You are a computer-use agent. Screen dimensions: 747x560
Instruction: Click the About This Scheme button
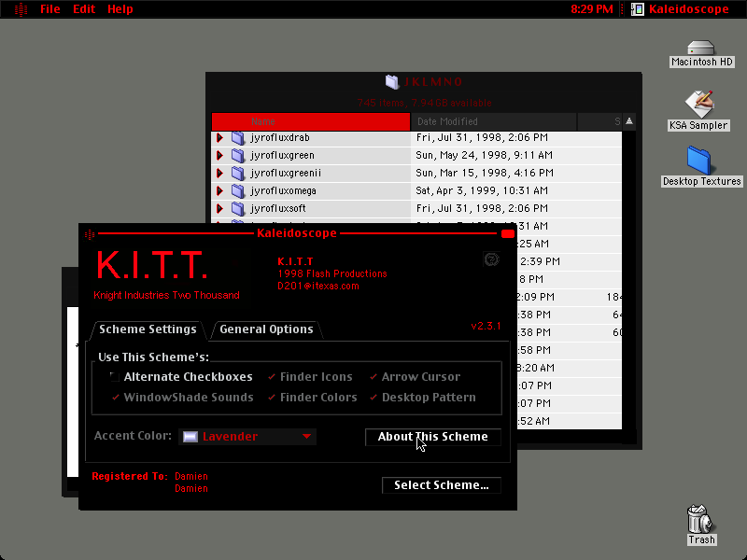(x=433, y=437)
